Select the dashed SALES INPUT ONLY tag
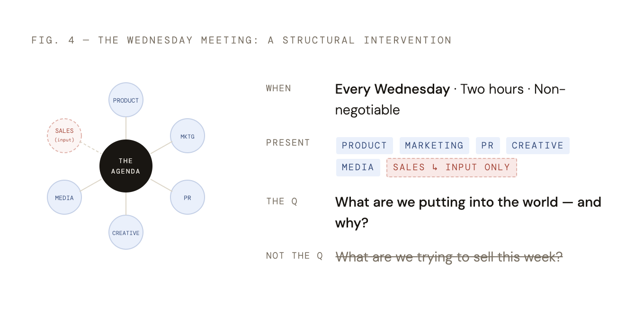The height and width of the screenshot is (314, 644). 451,167
